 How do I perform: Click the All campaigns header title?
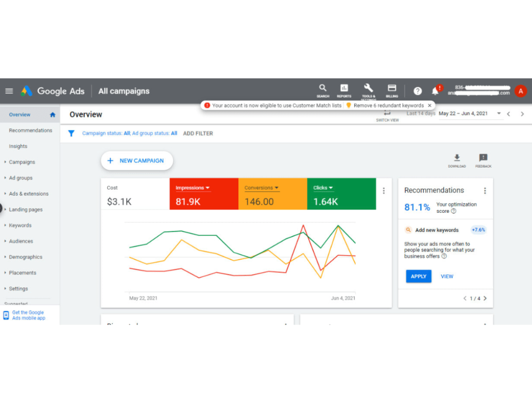[124, 91]
